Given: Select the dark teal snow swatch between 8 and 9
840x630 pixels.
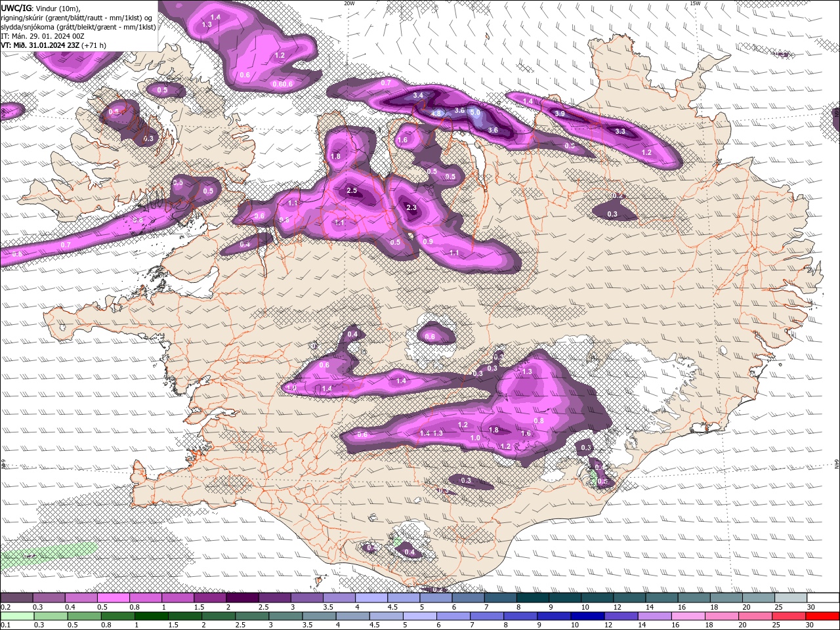Looking at the screenshot, I should (x=532, y=598).
